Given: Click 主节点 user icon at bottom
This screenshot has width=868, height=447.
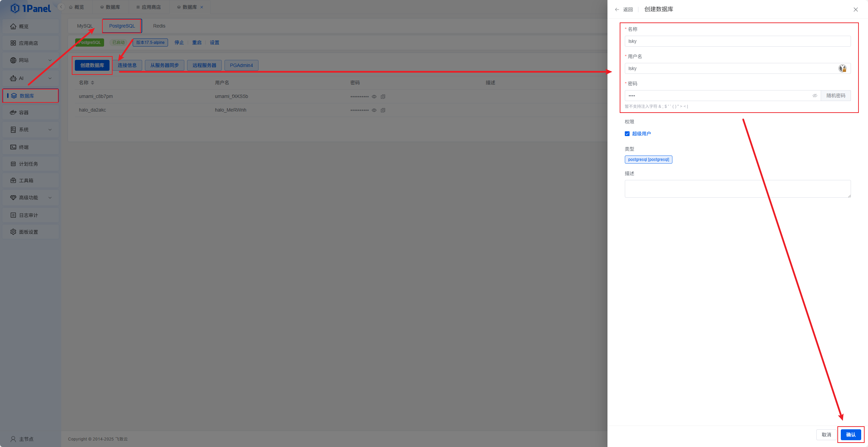Looking at the screenshot, I should tap(13, 439).
